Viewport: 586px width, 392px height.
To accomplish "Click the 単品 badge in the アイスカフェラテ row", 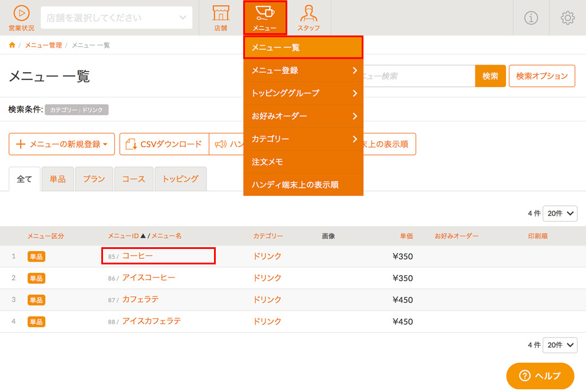I will pos(36,322).
